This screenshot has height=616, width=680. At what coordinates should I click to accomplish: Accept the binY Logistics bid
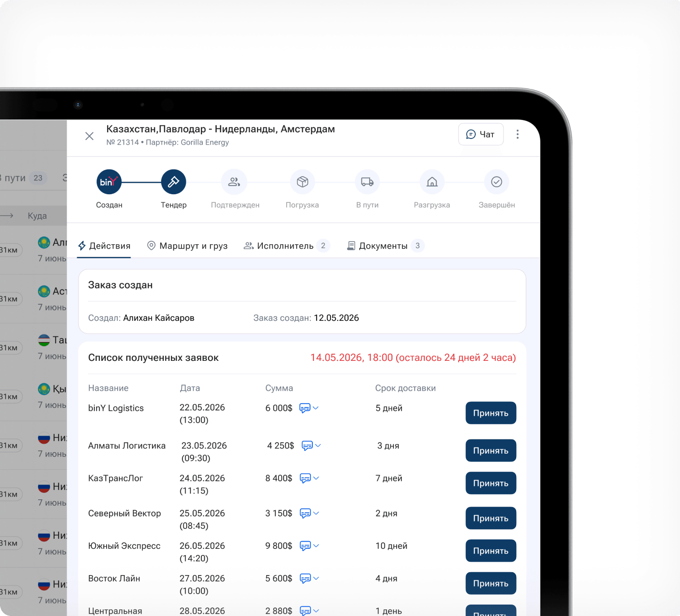click(491, 413)
